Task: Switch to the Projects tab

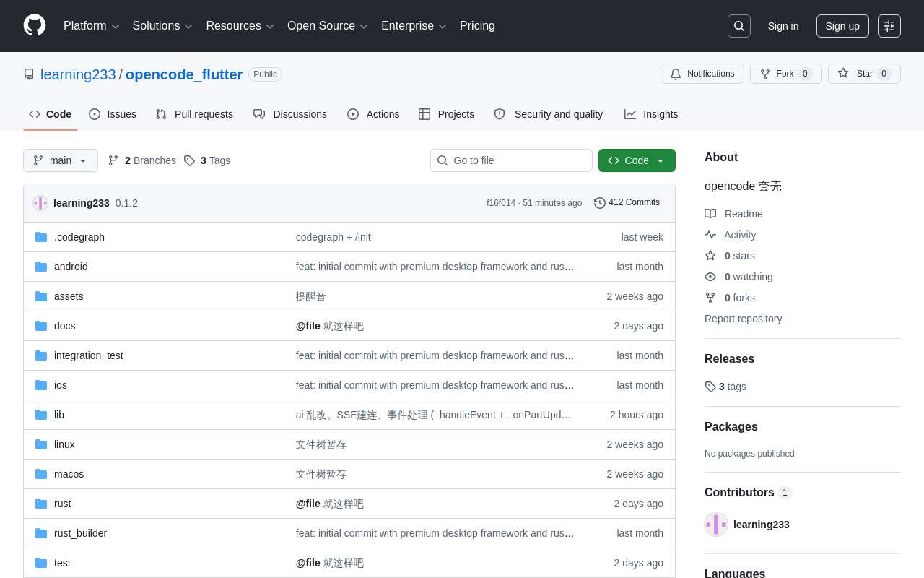Action: pyautogui.click(x=447, y=114)
